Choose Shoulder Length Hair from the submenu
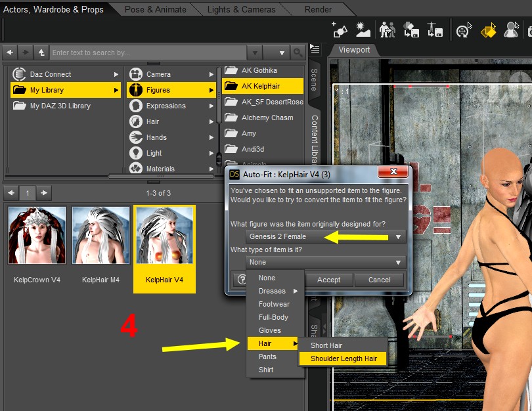The width and height of the screenshot is (532, 411). point(343,358)
